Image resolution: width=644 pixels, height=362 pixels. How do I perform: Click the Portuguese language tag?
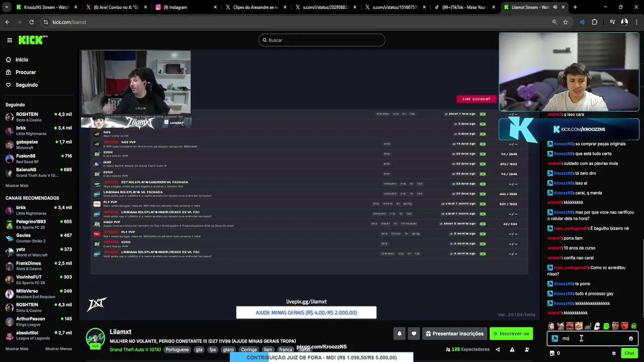(177, 349)
